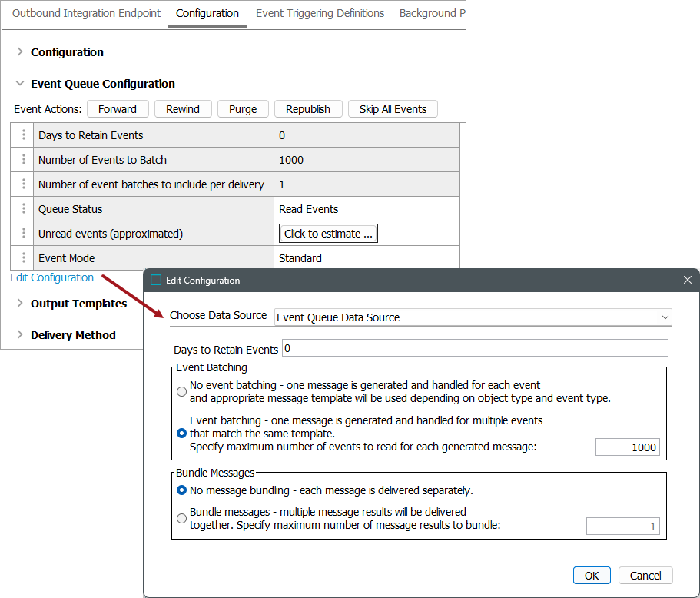Click row handle for event batches per delivery
The height and width of the screenshot is (598, 700).
pos(23,184)
